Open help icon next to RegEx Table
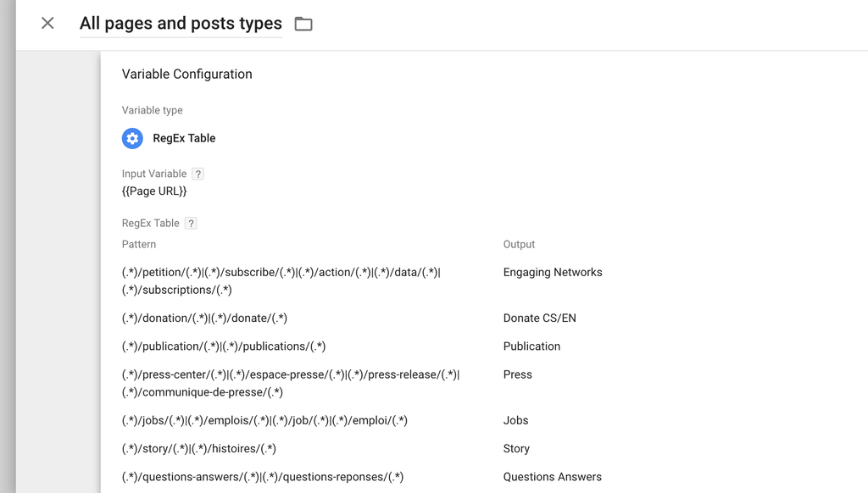Screen dimensions: 868x493 [x=191, y=223]
